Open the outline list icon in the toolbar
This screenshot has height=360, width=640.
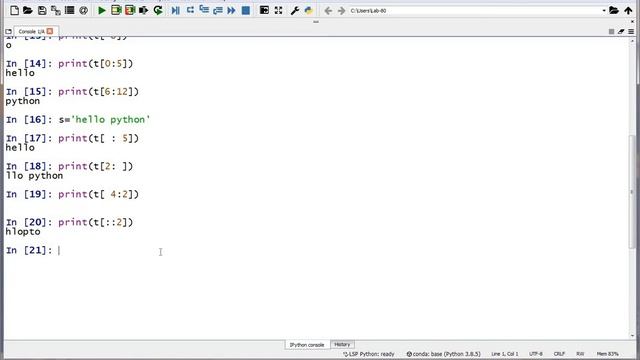pos(69,11)
